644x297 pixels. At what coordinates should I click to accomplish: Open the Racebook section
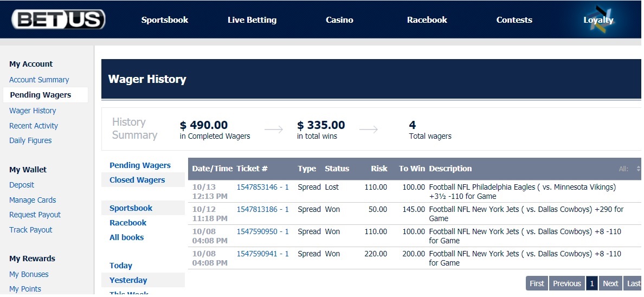(427, 20)
